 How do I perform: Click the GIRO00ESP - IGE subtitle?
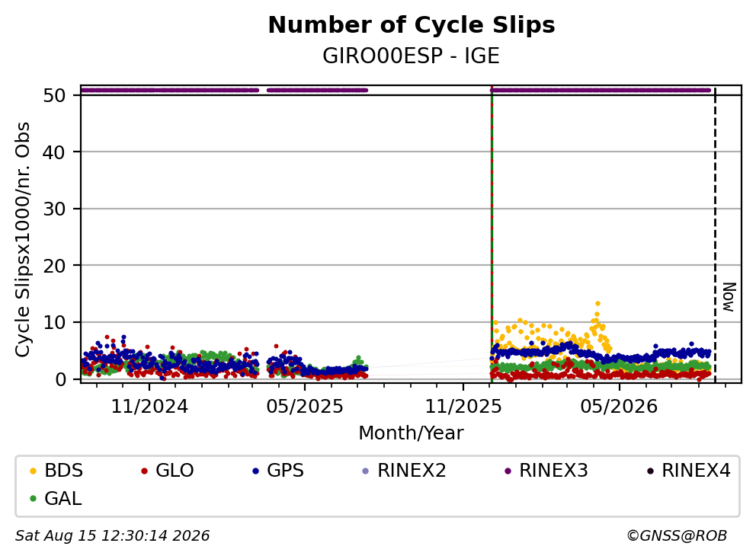(412, 56)
